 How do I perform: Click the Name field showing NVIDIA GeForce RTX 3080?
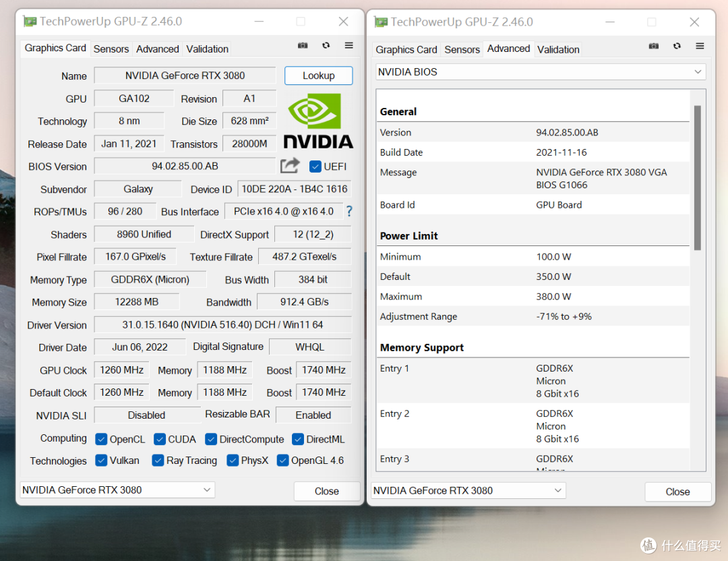[185, 76]
